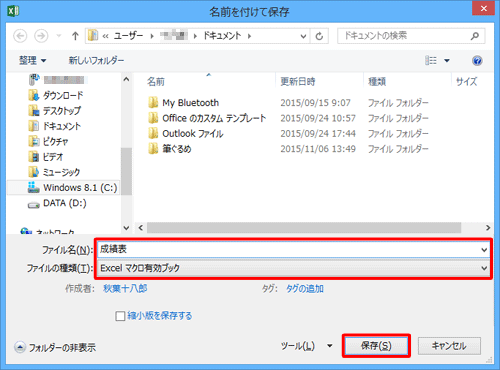Select ダウンロード in the navigation pane
Screen dimensions: 500x370
pos(63,95)
